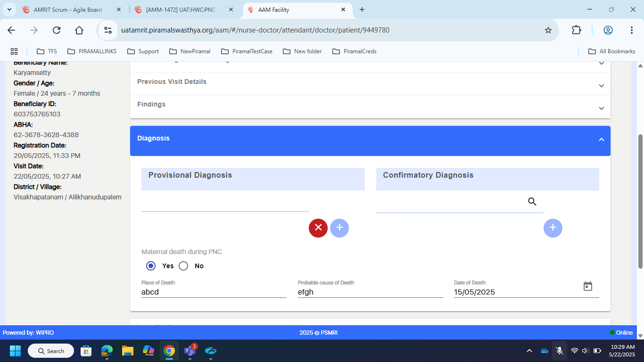
Task: Open network and volume quick settings
Action: (x=586, y=351)
